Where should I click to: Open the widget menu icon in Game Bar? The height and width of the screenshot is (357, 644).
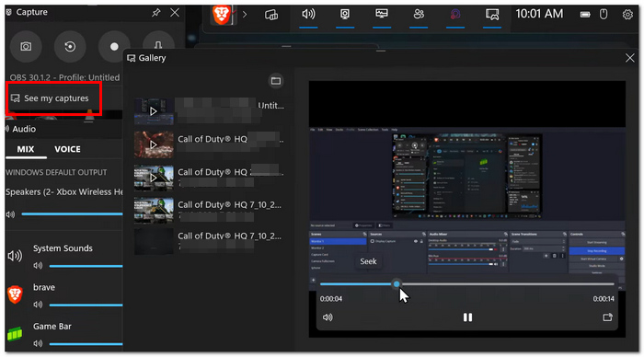pos(271,15)
